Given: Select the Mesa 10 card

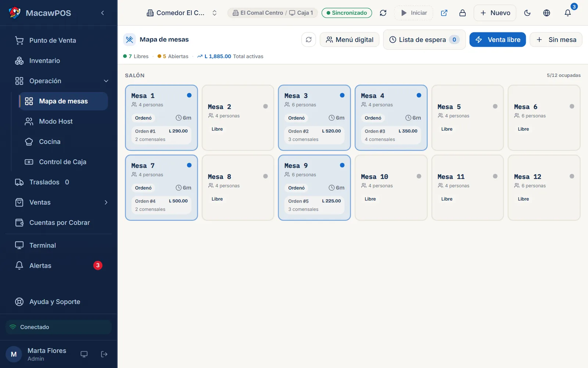Looking at the screenshot, I should click(x=391, y=188).
